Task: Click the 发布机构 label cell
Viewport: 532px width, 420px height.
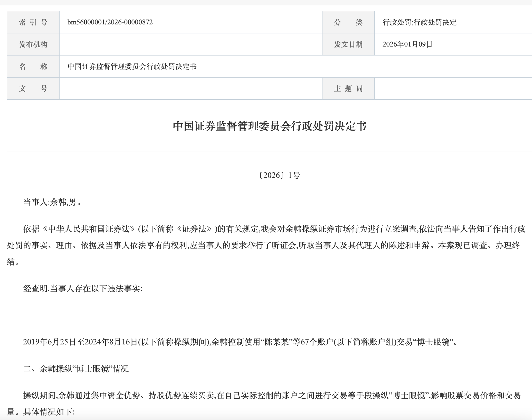Action: click(x=33, y=44)
